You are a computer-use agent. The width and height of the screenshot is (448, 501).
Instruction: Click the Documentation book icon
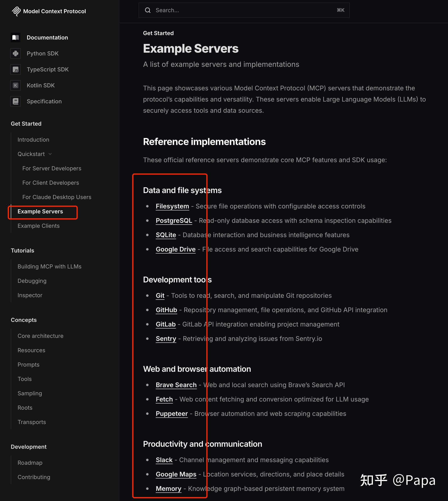16,38
